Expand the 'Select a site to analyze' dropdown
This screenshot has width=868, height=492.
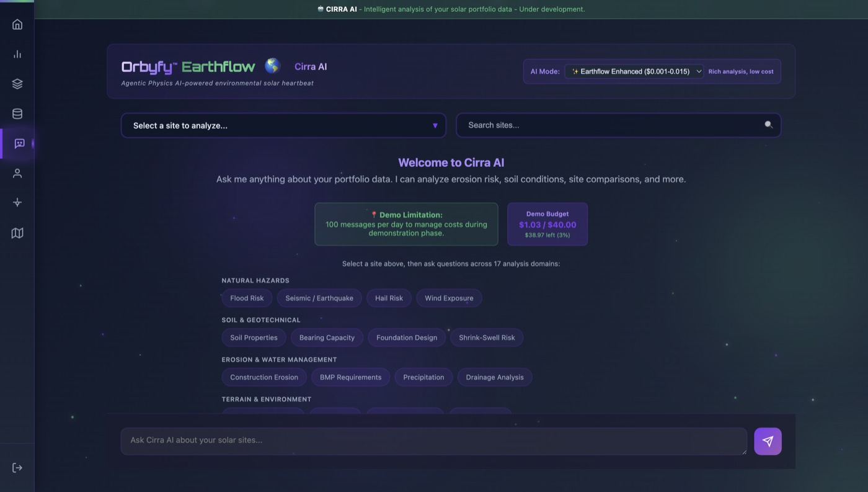tap(283, 125)
